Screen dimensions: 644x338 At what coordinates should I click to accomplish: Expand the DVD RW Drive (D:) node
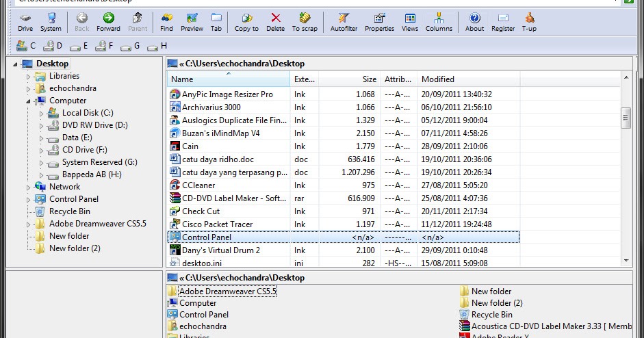coord(41,126)
